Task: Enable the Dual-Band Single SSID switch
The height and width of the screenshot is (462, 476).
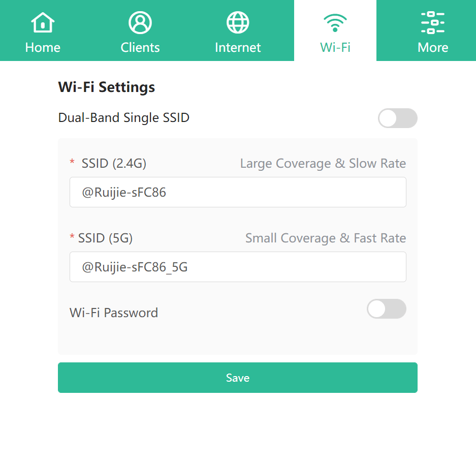Action: pyautogui.click(x=397, y=118)
